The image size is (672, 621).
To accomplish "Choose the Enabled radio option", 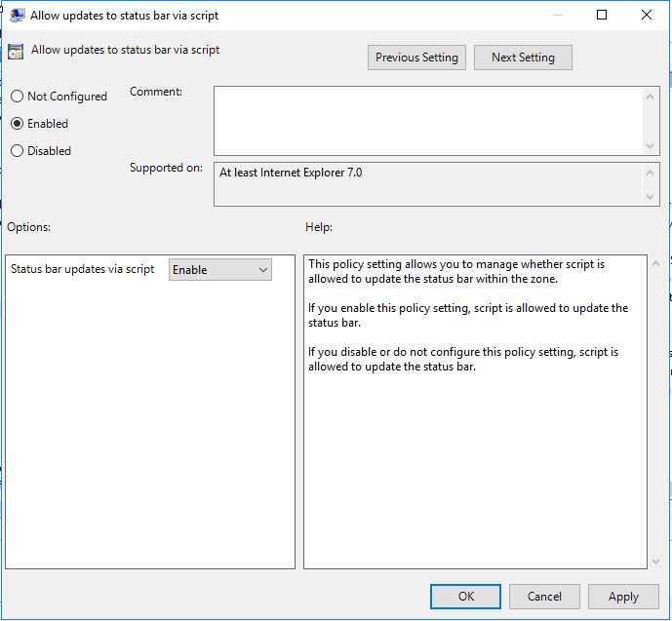I will pos(17,124).
